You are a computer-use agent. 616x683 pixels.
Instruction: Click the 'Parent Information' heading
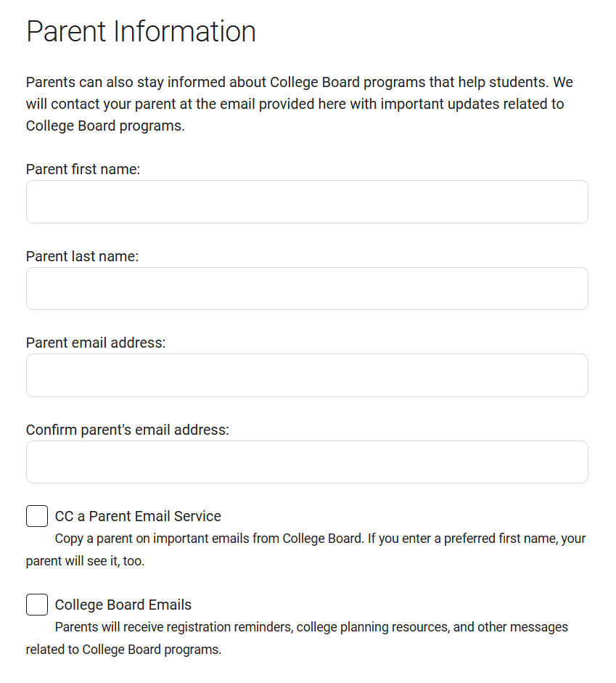[141, 32]
